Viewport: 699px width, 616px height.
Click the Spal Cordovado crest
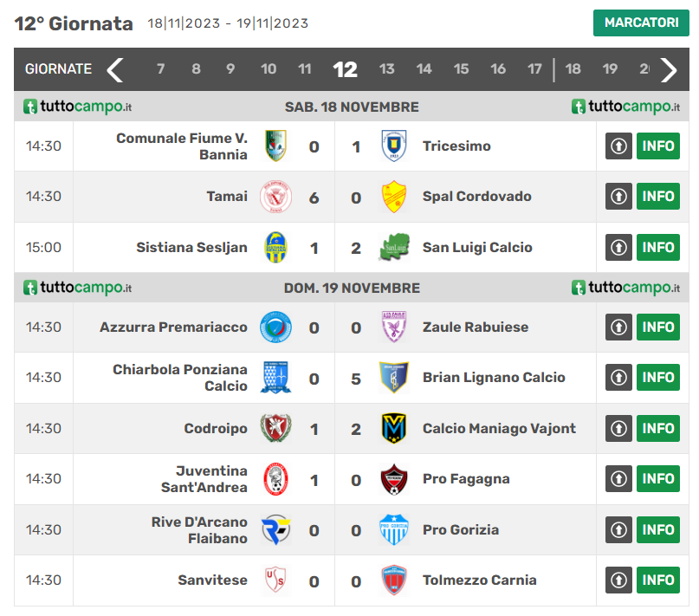394,197
